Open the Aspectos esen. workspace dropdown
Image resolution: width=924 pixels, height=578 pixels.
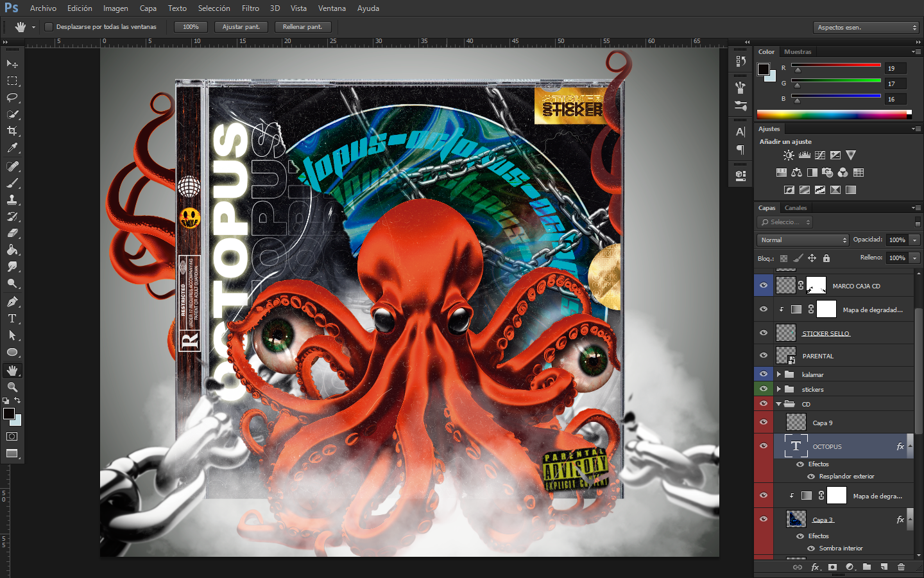tap(866, 28)
